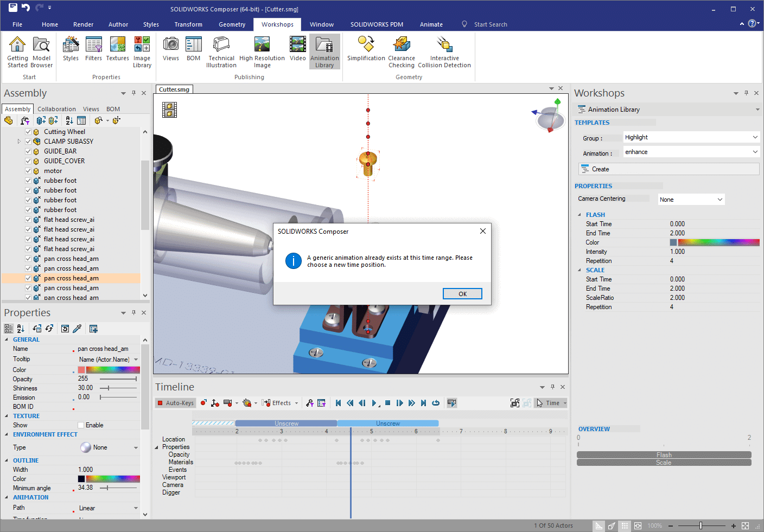Toggle visibility checkbox for motor
Image resolution: width=764 pixels, height=532 pixels.
(28, 171)
